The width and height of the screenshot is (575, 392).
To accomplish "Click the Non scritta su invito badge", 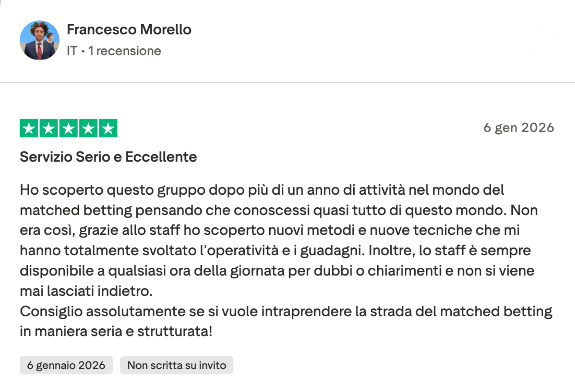I will pyautogui.click(x=176, y=365).
